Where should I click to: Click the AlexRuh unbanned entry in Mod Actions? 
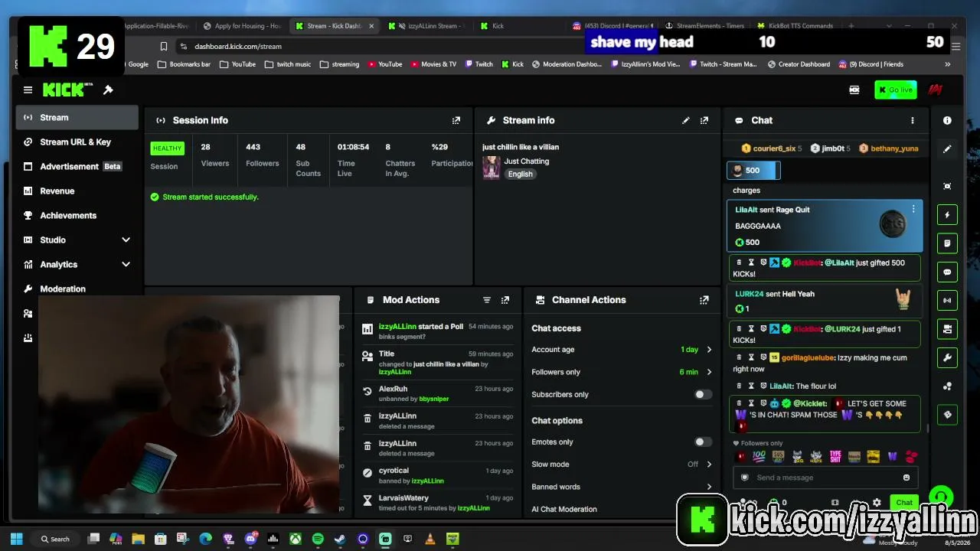[x=439, y=393]
